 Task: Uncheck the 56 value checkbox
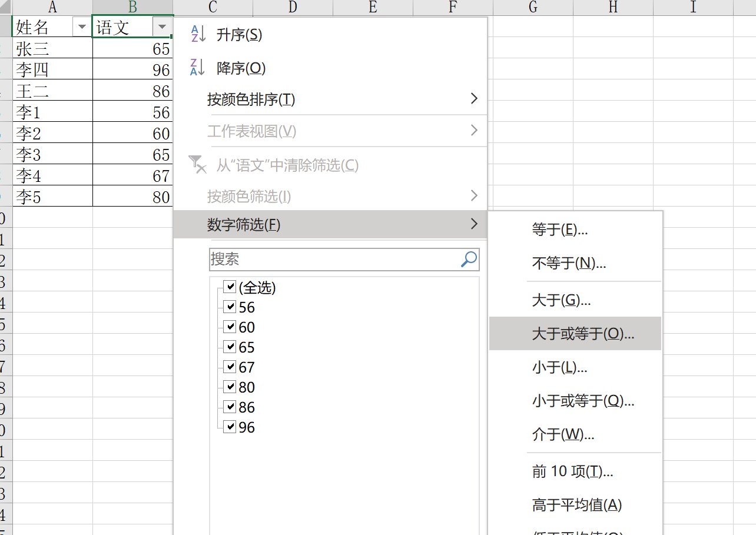pos(230,307)
